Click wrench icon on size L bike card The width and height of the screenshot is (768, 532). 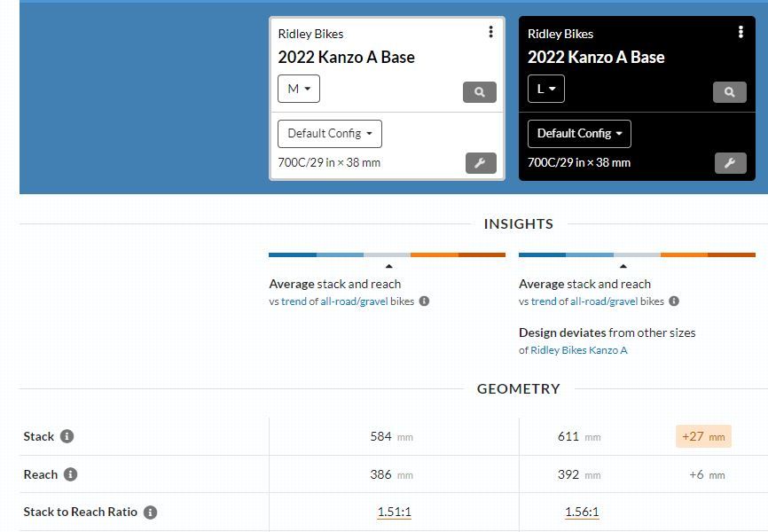pyautogui.click(x=730, y=163)
